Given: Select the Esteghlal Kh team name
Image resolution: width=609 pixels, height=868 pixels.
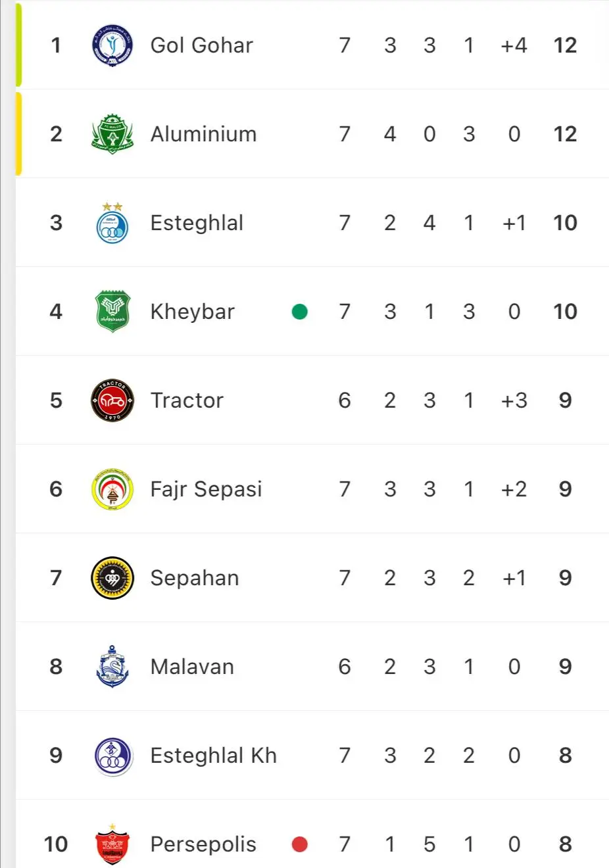Looking at the screenshot, I should (x=213, y=756).
